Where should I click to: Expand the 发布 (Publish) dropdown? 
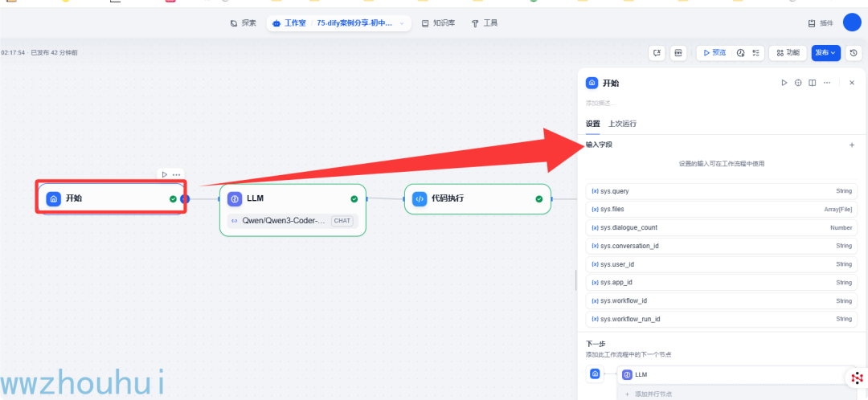826,53
